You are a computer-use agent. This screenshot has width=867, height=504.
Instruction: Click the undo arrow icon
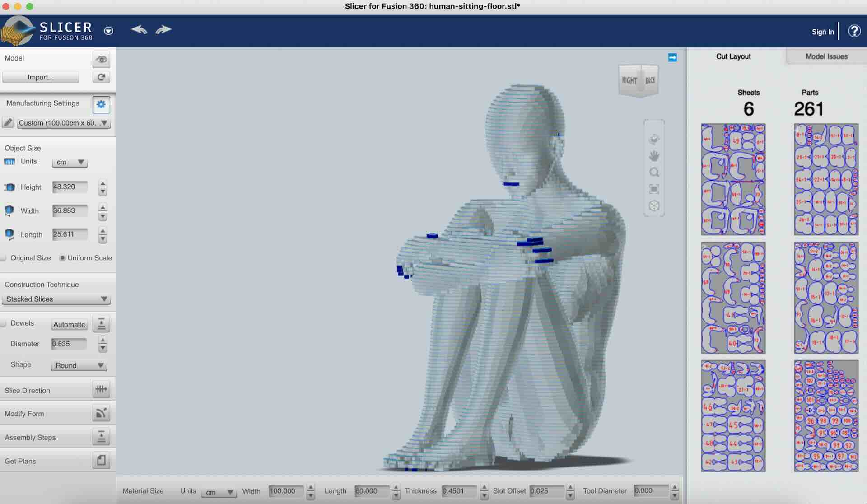(139, 30)
